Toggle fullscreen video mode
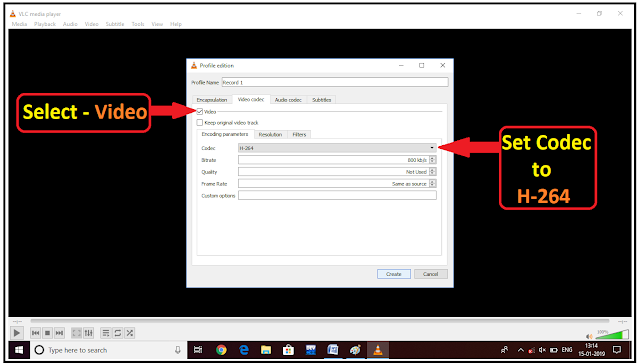The image size is (640, 364). [76, 333]
